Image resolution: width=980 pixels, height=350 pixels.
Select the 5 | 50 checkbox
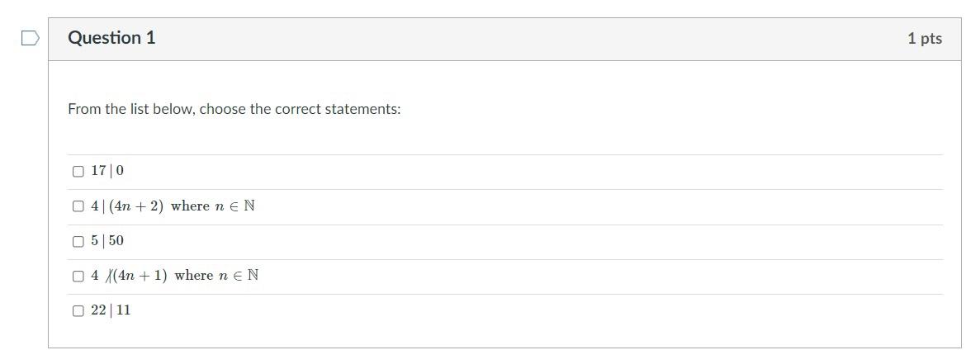78,241
